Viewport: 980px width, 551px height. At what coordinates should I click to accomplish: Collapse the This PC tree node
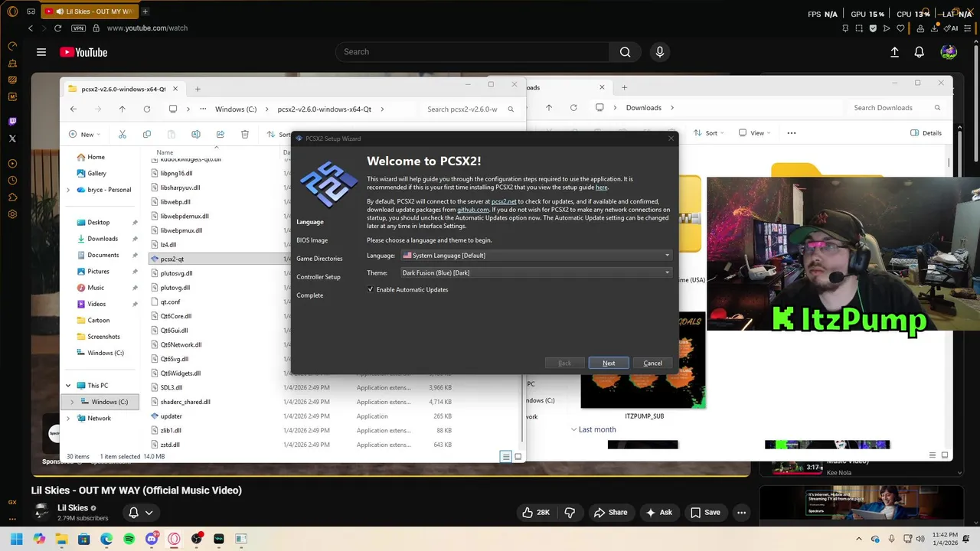tap(68, 386)
